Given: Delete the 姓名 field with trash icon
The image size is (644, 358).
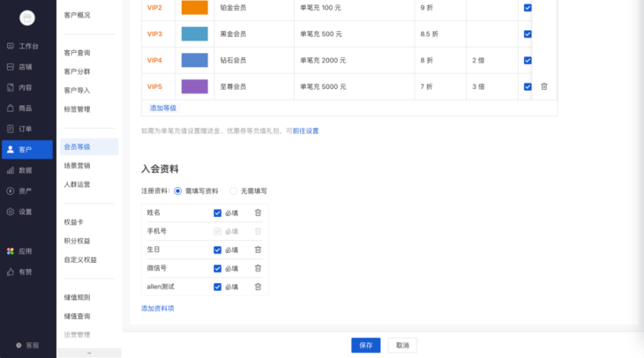Looking at the screenshot, I should click(258, 213).
